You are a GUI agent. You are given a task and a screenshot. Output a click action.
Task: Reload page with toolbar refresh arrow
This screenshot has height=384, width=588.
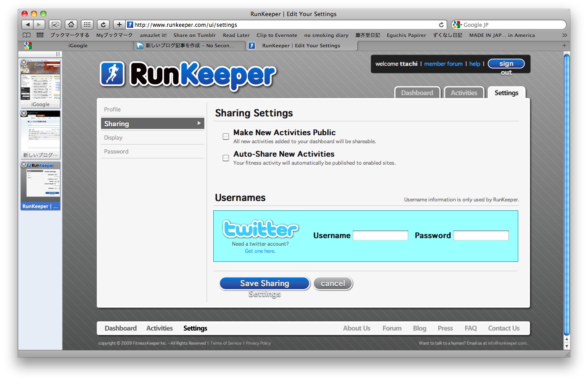click(103, 25)
